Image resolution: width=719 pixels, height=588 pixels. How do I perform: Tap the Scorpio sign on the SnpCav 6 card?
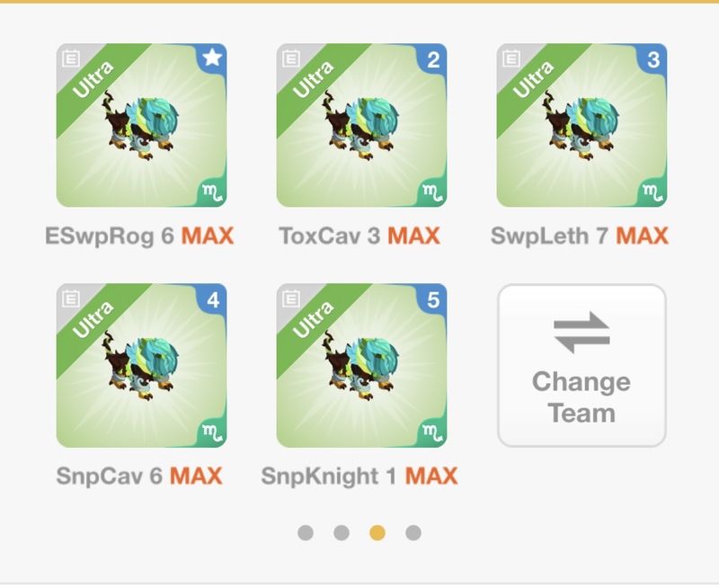[x=212, y=432]
